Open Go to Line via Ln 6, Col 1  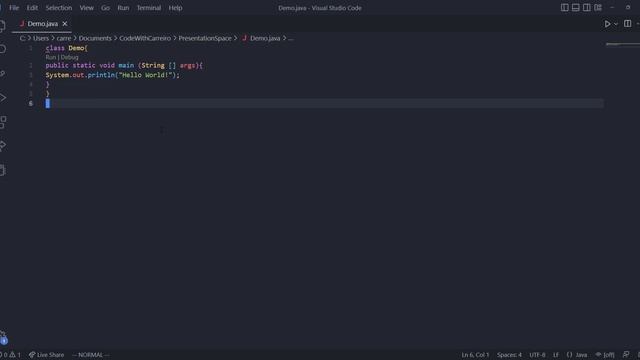(x=475, y=355)
